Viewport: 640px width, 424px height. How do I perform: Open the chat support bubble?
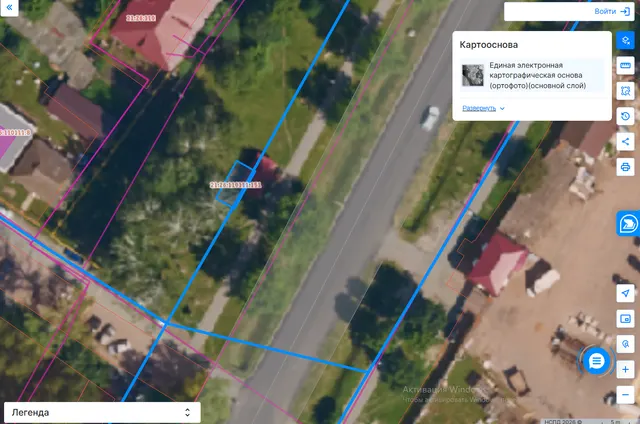click(596, 361)
